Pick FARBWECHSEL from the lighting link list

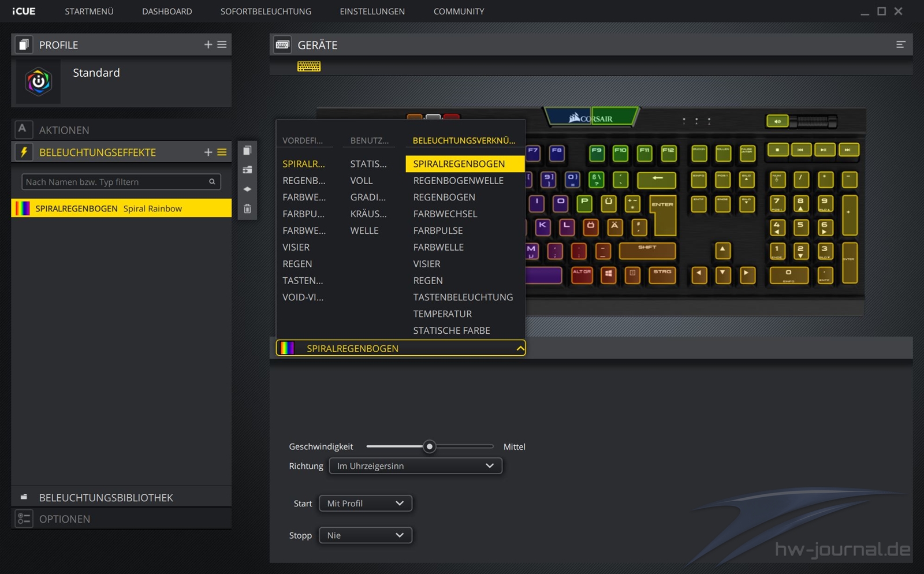point(445,214)
